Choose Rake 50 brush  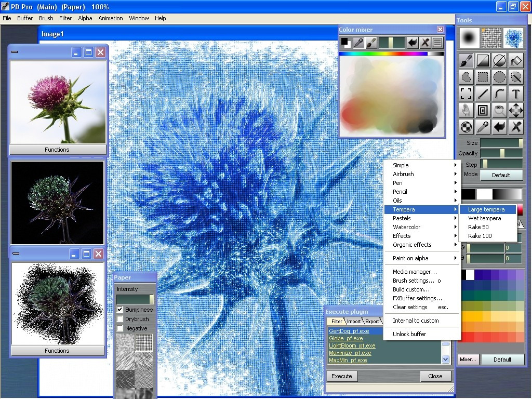point(487,227)
